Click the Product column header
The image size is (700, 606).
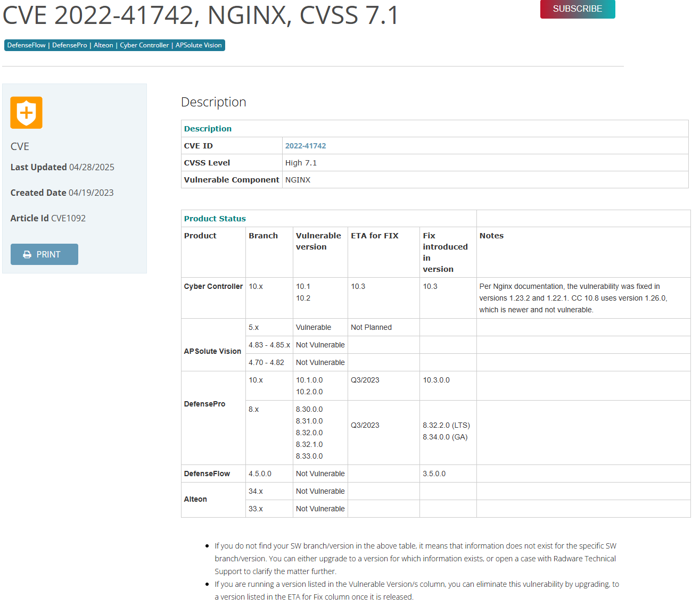[x=200, y=236]
